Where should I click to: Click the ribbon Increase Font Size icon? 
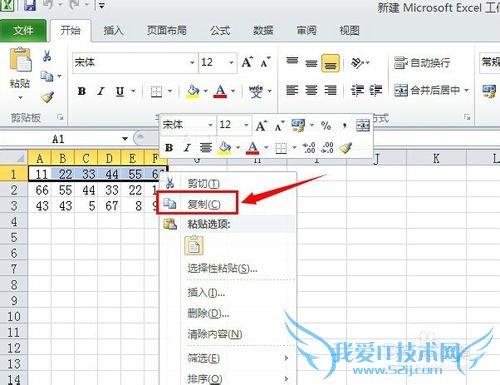coord(247,62)
